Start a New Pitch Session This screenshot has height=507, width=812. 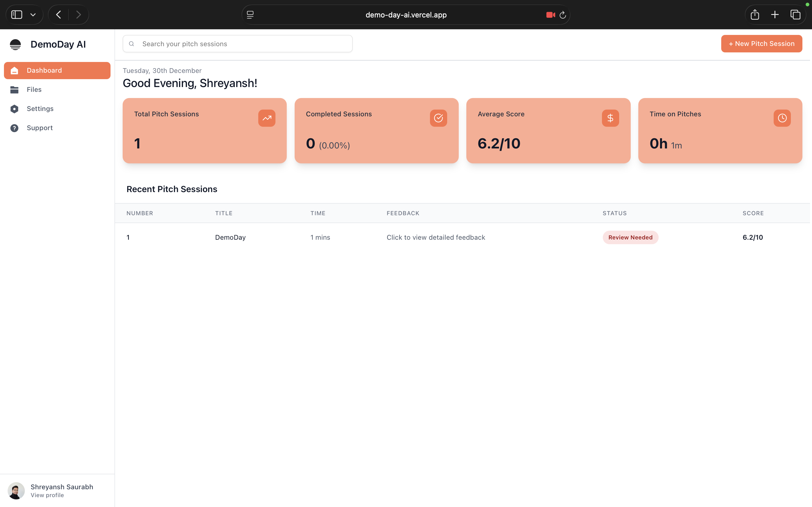coord(761,44)
